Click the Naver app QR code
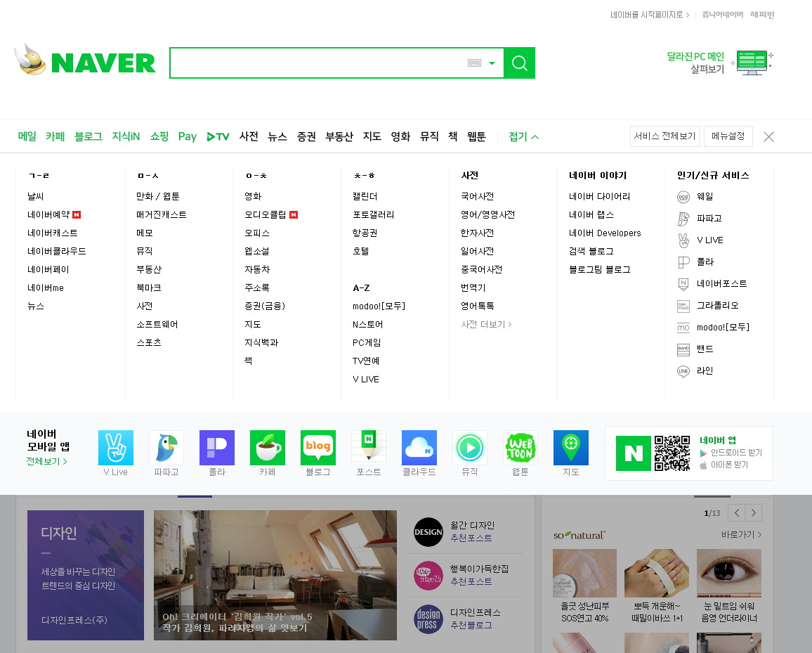Image resolution: width=812 pixels, height=653 pixels. (672, 453)
